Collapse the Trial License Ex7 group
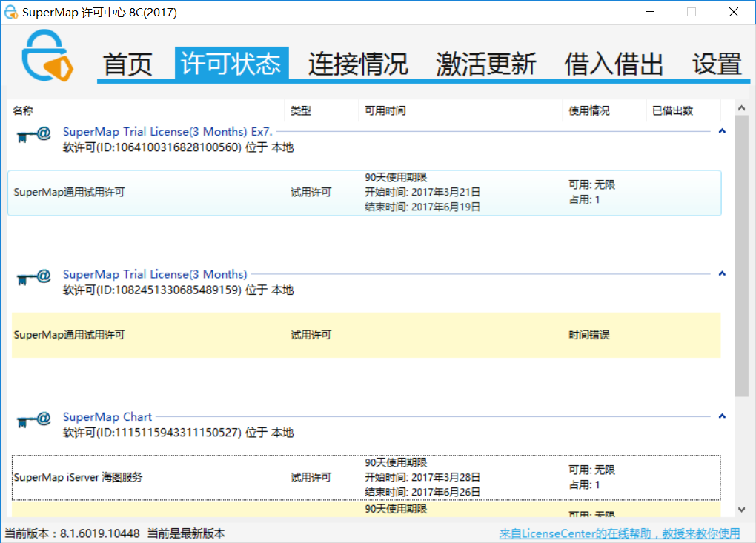Image resolution: width=756 pixels, height=543 pixels. pos(722,131)
